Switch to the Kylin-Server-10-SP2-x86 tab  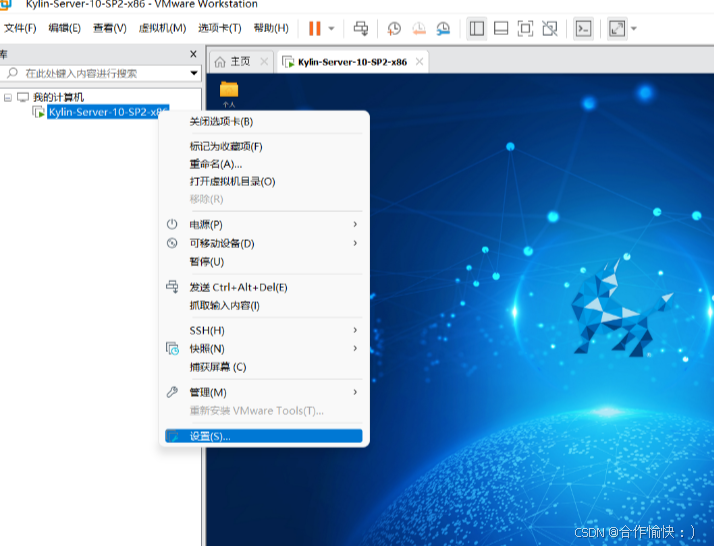click(352, 62)
